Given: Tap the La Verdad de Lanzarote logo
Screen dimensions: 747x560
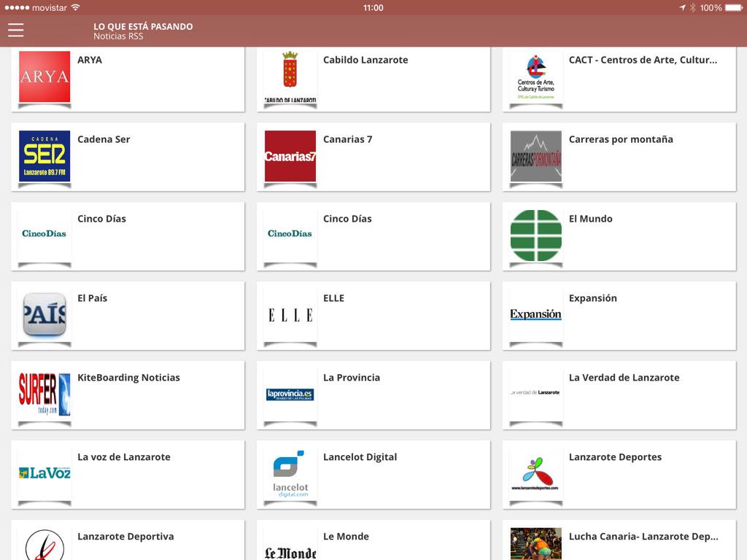Looking at the screenshot, I should coord(536,392).
